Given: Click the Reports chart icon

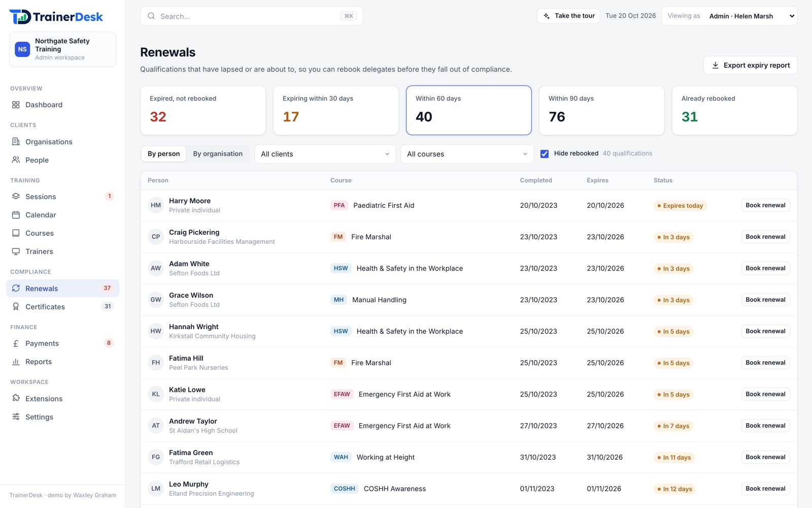Looking at the screenshot, I should (16, 361).
